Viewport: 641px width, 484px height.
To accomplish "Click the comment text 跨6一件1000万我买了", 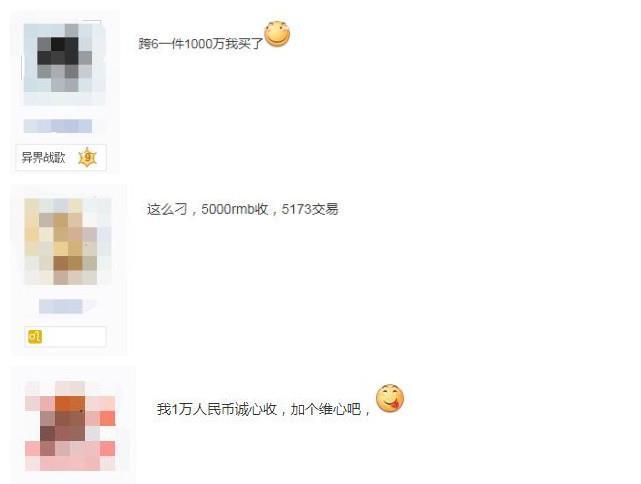I will coord(200,43).
